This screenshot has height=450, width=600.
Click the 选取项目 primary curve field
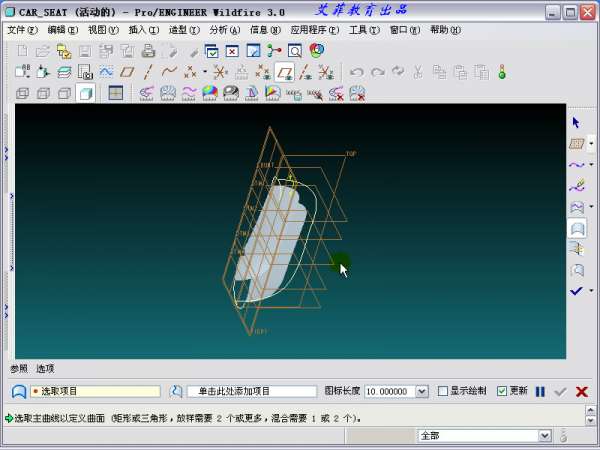point(95,391)
